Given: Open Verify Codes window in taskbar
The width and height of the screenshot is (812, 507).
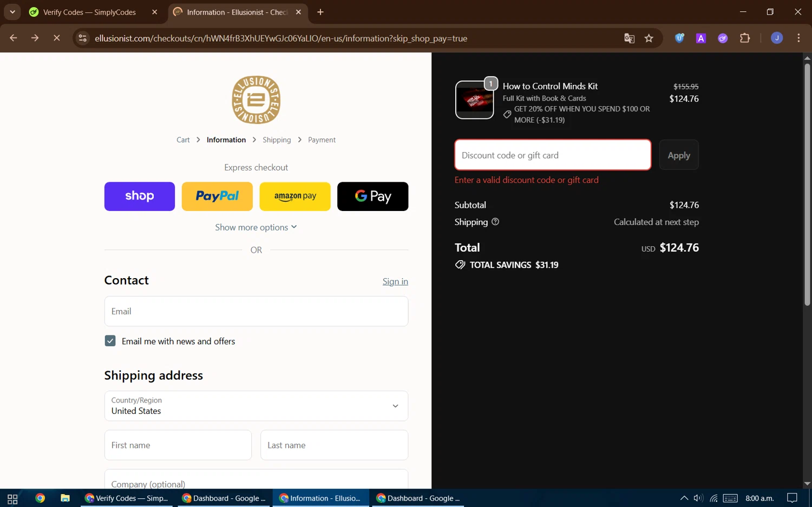Looking at the screenshot, I should click(127, 498).
